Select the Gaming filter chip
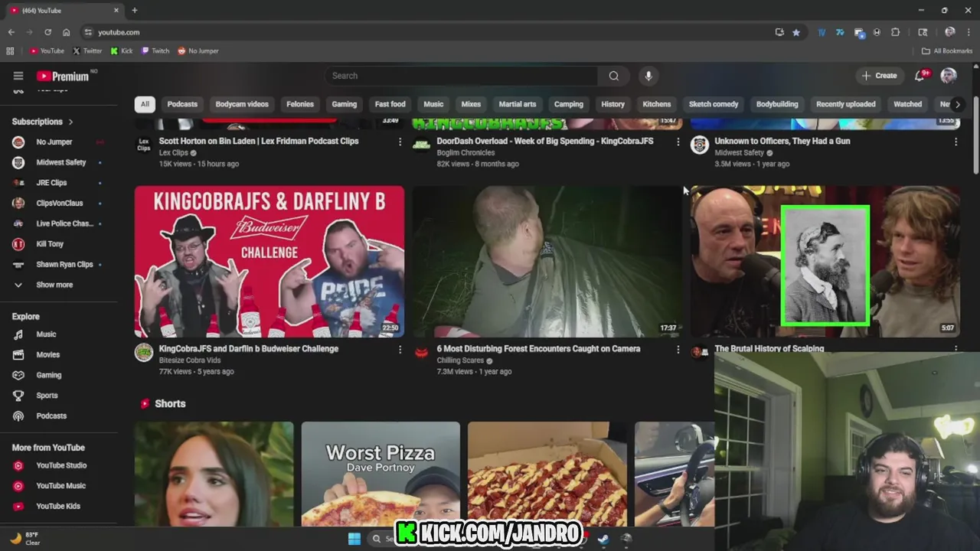Image resolution: width=980 pixels, height=551 pixels. click(345, 104)
